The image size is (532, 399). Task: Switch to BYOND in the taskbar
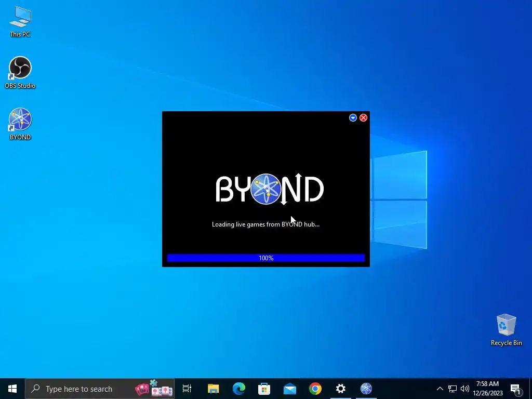coord(366,389)
